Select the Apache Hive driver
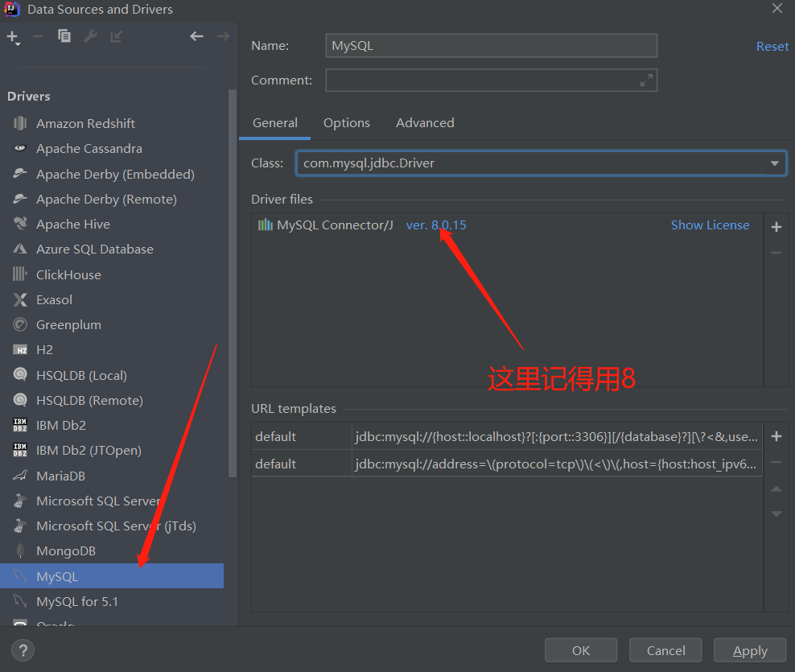795x672 pixels. [x=112, y=225]
